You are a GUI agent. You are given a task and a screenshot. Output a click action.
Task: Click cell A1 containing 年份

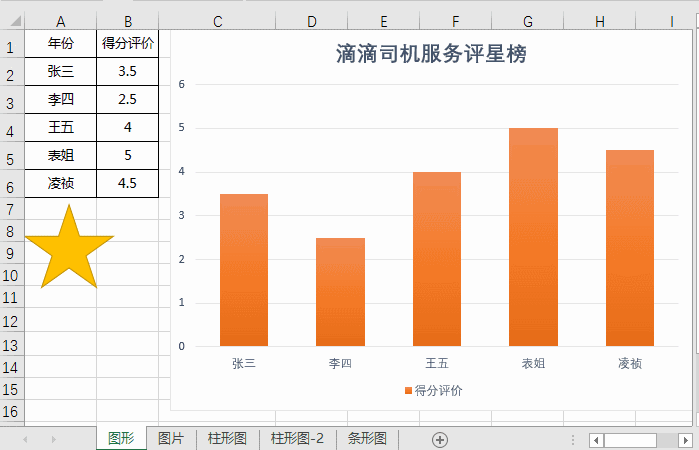pyautogui.click(x=61, y=43)
